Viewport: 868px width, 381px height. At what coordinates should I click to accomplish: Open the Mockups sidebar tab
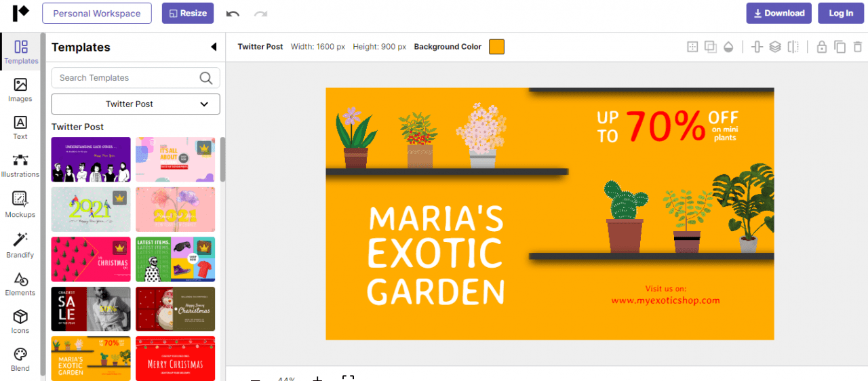(20, 203)
